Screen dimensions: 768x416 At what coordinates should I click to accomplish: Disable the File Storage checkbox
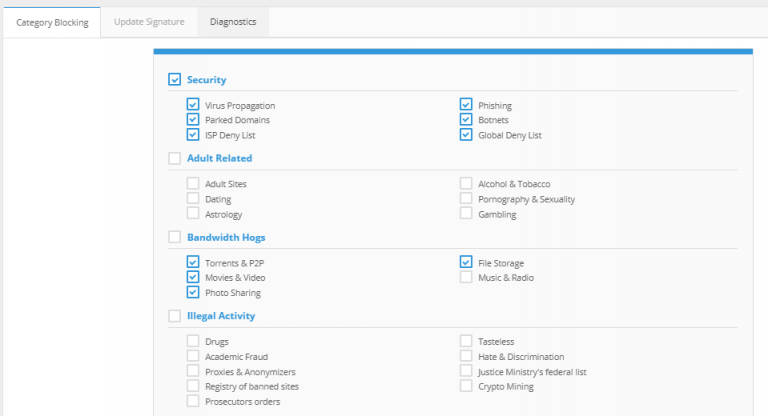click(466, 262)
